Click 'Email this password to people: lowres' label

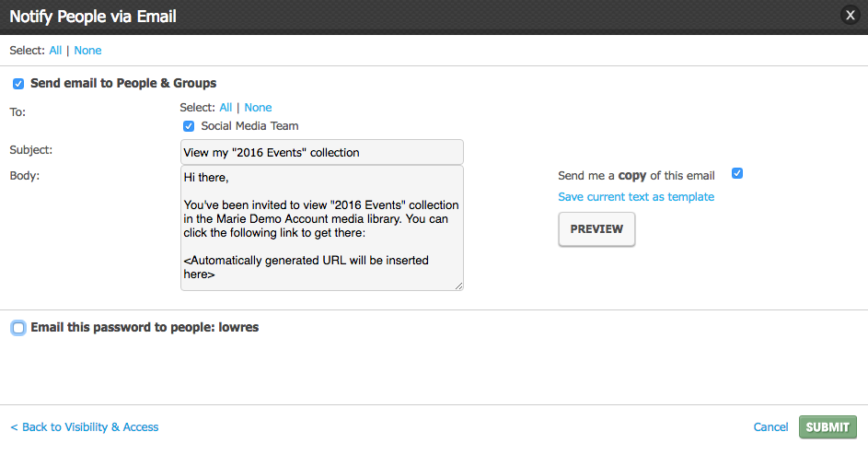(145, 327)
